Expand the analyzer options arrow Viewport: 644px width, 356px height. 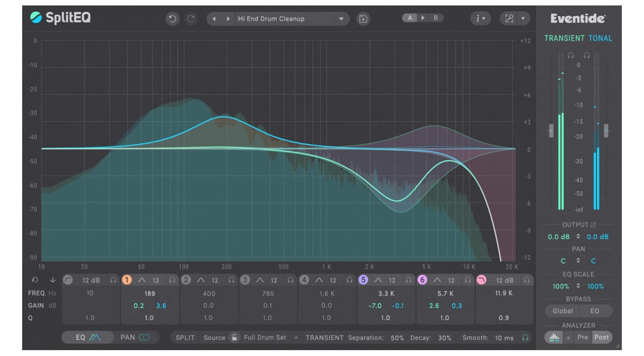pos(569,338)
